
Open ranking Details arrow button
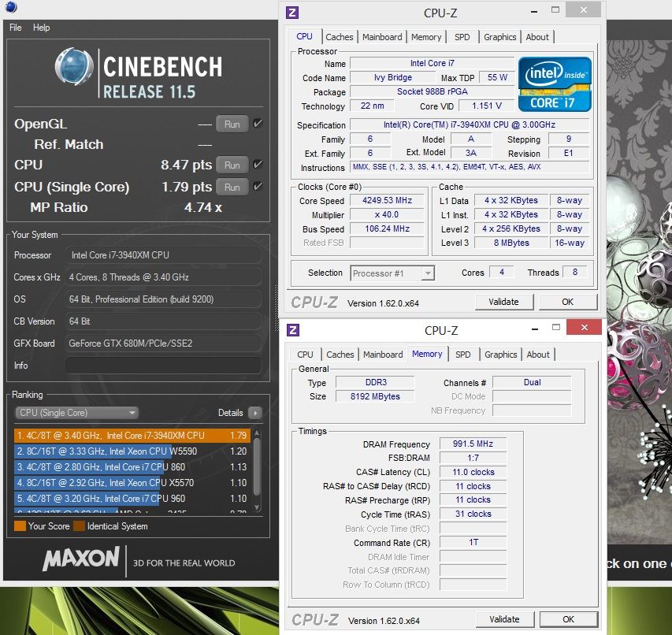(x=255, y=413)
